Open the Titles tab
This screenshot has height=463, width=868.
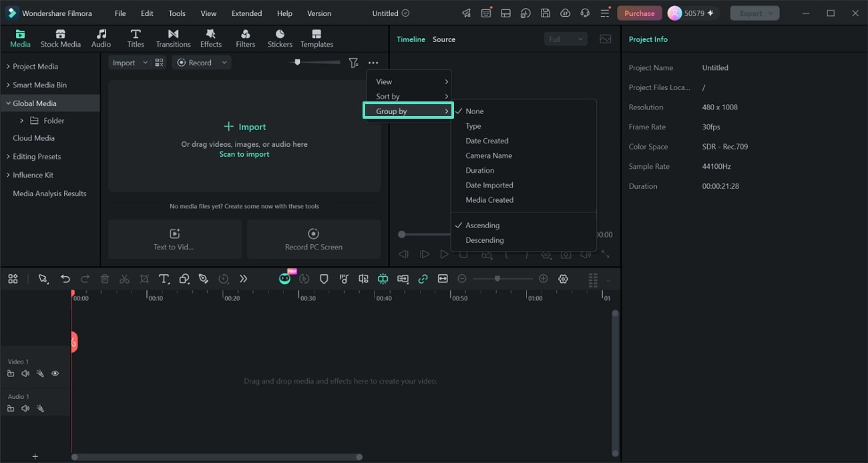pyautogui.click(x=136, y=39)
